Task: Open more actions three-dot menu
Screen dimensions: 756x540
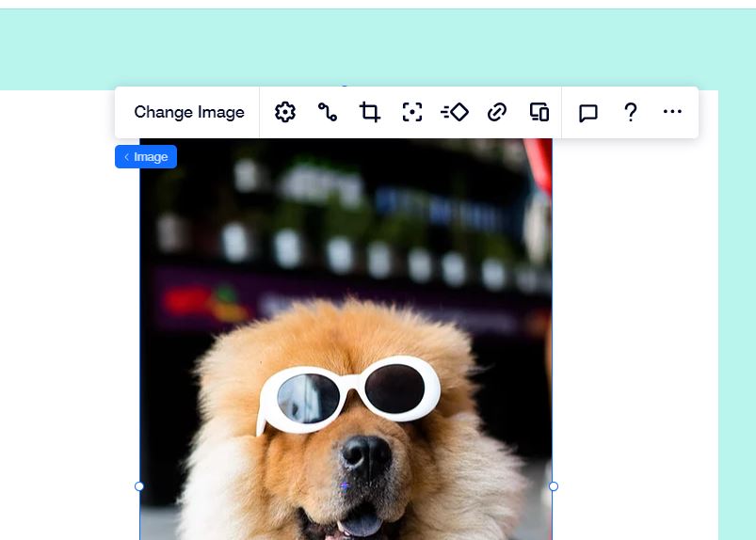Action: 672,112
